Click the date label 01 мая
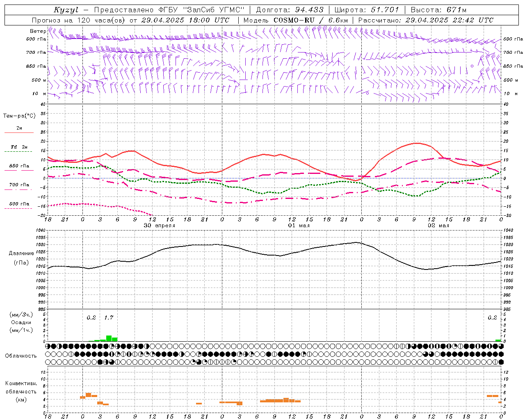This screenshot has width=525, height=420. click(x=299, y=226)
